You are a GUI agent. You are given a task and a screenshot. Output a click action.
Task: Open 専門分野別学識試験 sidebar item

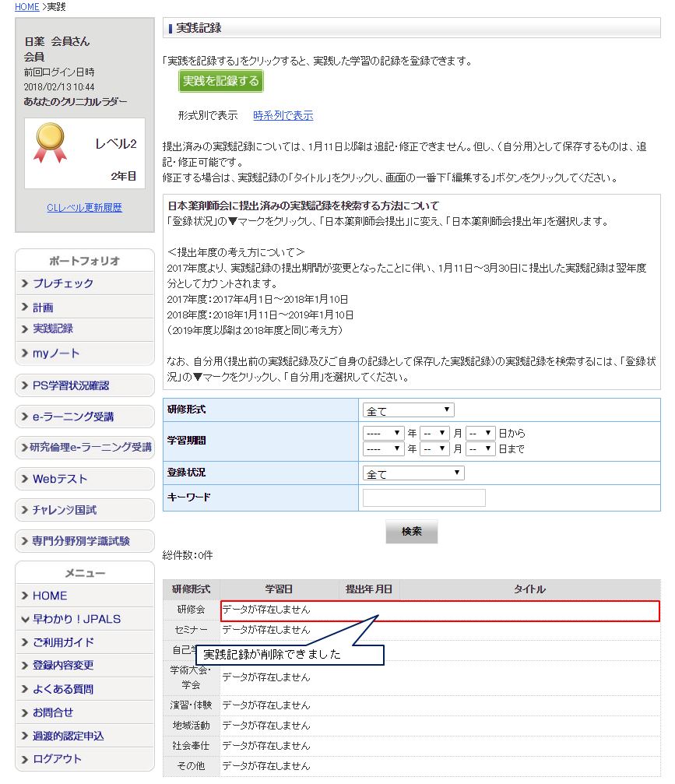coord(85,541)
